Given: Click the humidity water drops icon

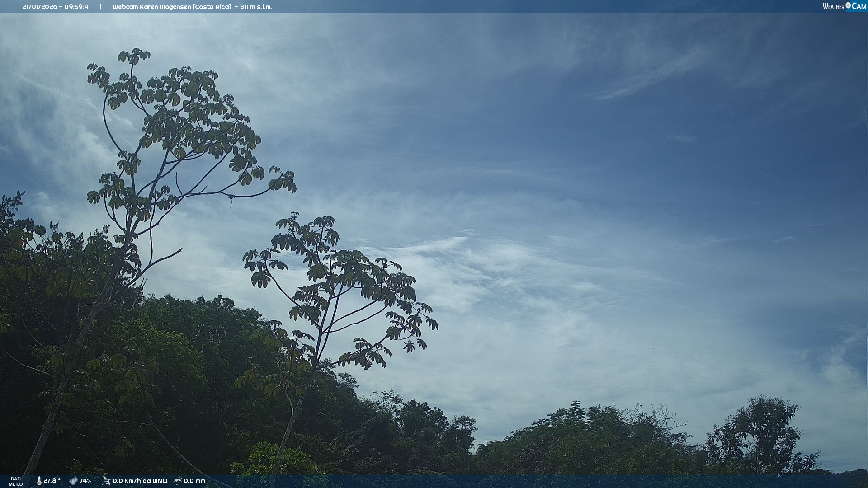Looking at the screenshot, I should (x=73, y=481).
